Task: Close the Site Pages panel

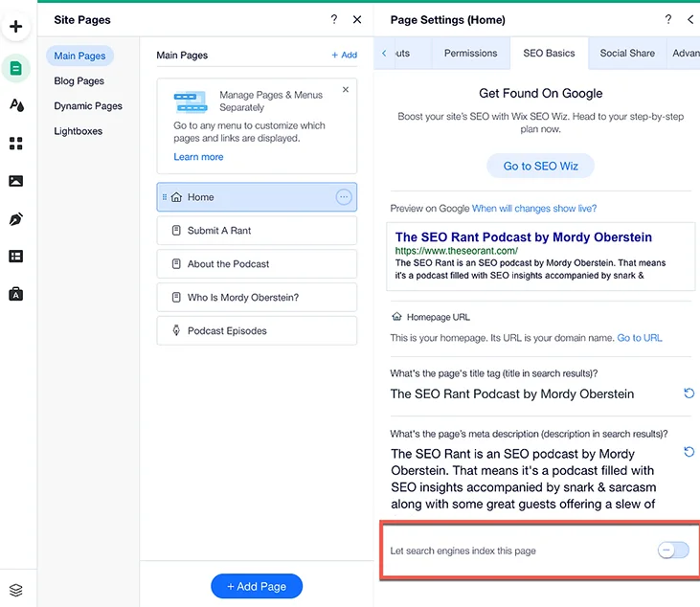Action: pos(357,20)
